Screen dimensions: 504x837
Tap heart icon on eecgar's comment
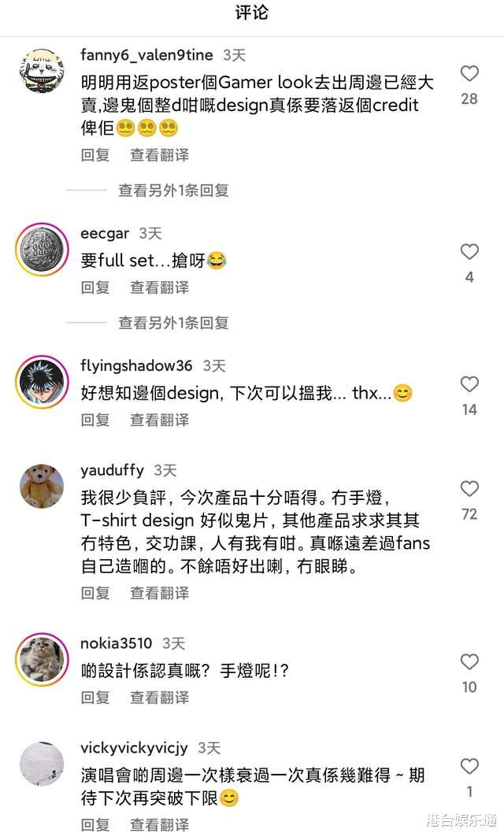coord(469,251)
